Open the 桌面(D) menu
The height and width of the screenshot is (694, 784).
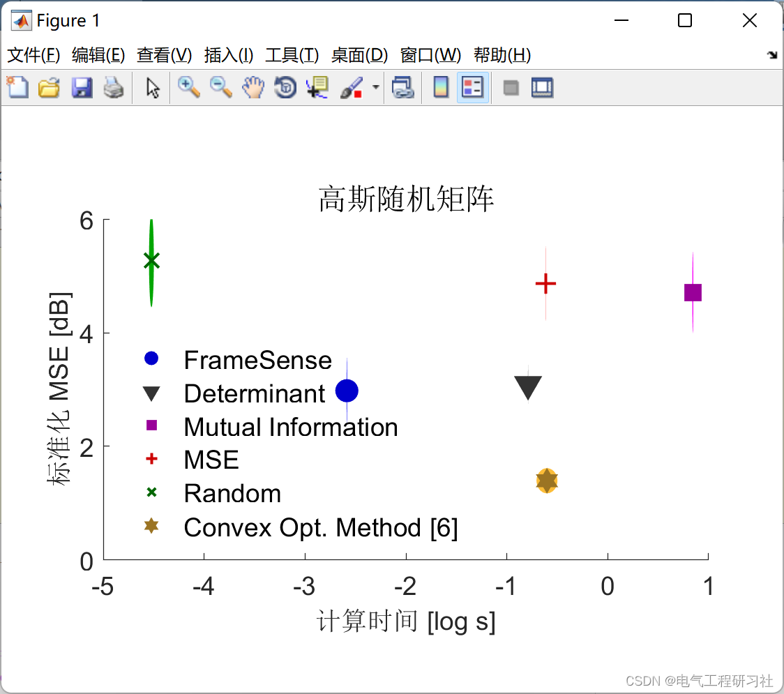[359, 55]
